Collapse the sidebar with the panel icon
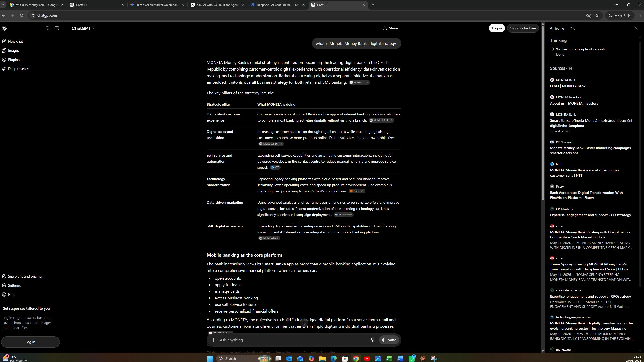 coord(57,28)
